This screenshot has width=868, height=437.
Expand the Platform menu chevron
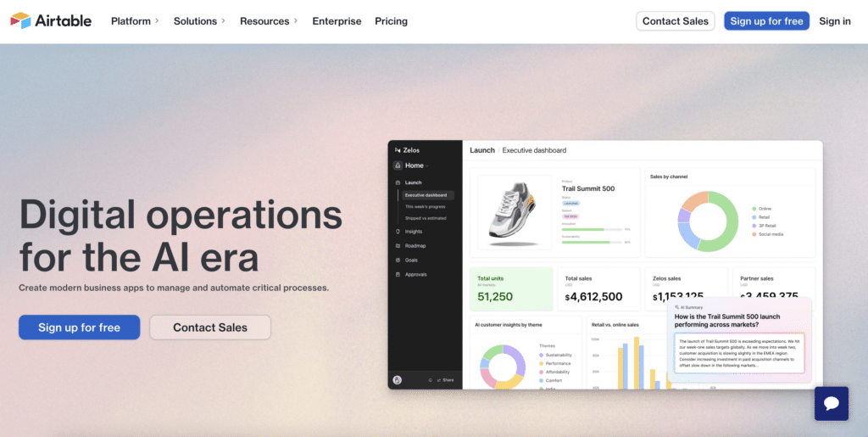point(157,21)
